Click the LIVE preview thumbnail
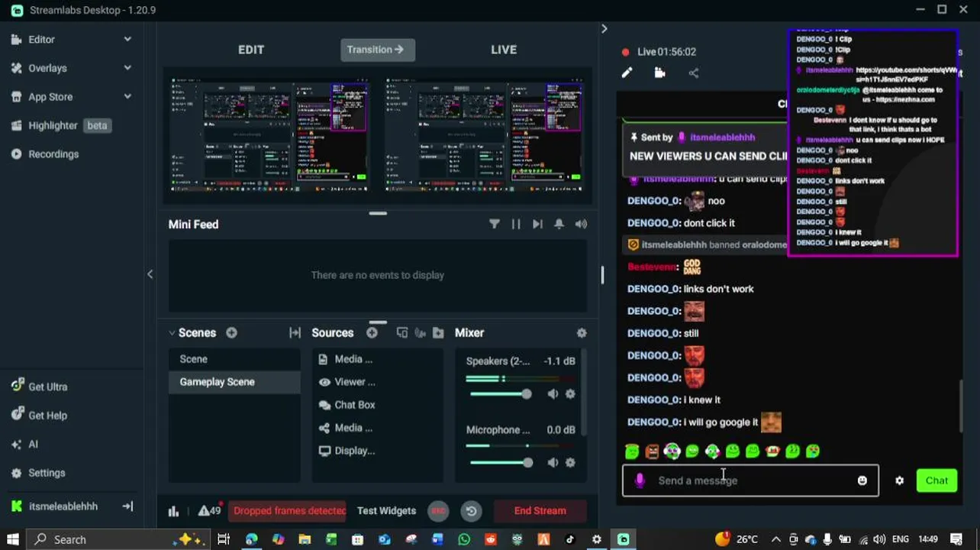The image size is (980, 550). coord(485,135)
